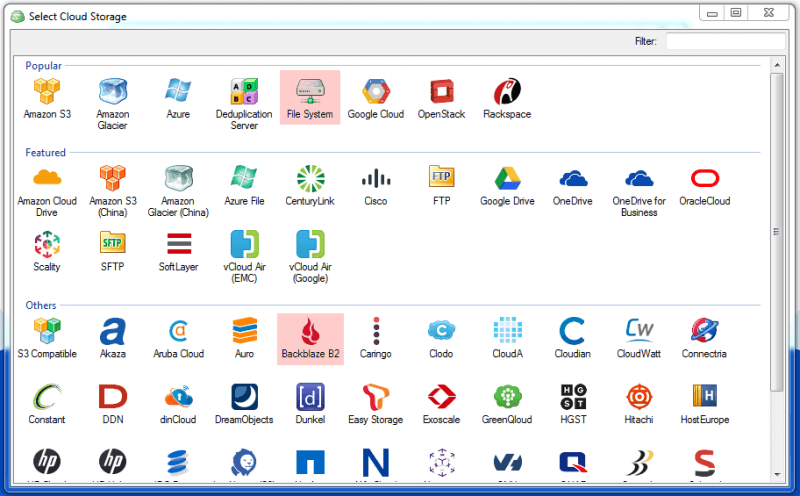
Task: Select the Akaza storage icon
Action: click(112, 338)
